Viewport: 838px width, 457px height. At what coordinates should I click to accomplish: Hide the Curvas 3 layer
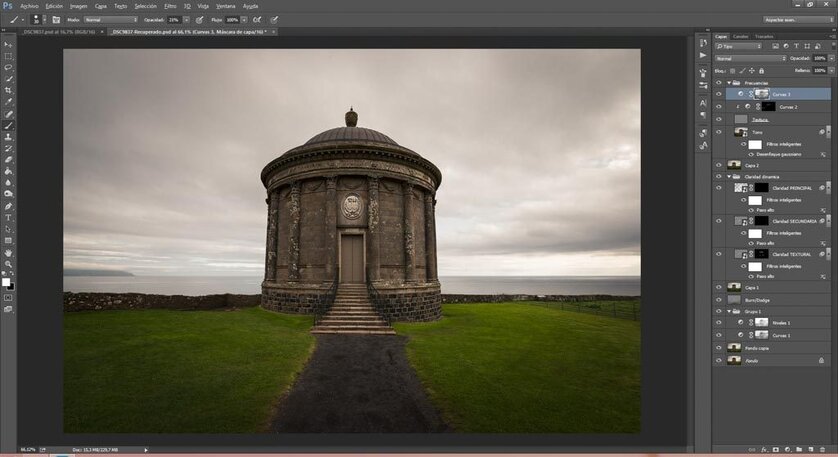[719, 94]
